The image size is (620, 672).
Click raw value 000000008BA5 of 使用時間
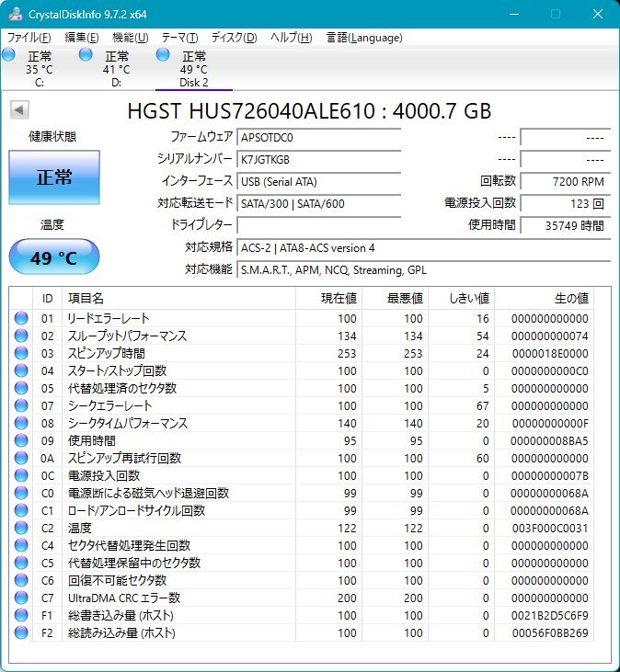(x=550, y=440)
